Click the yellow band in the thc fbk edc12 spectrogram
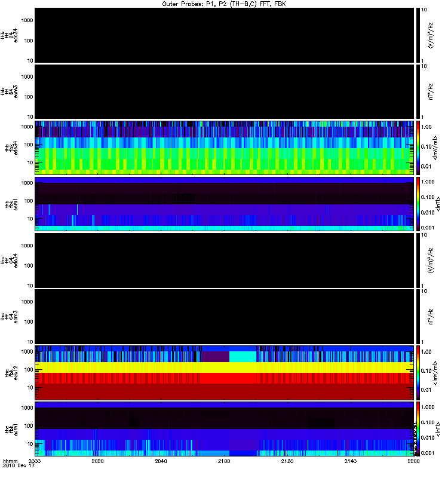 pyautogui.click(x=224, y=367)
